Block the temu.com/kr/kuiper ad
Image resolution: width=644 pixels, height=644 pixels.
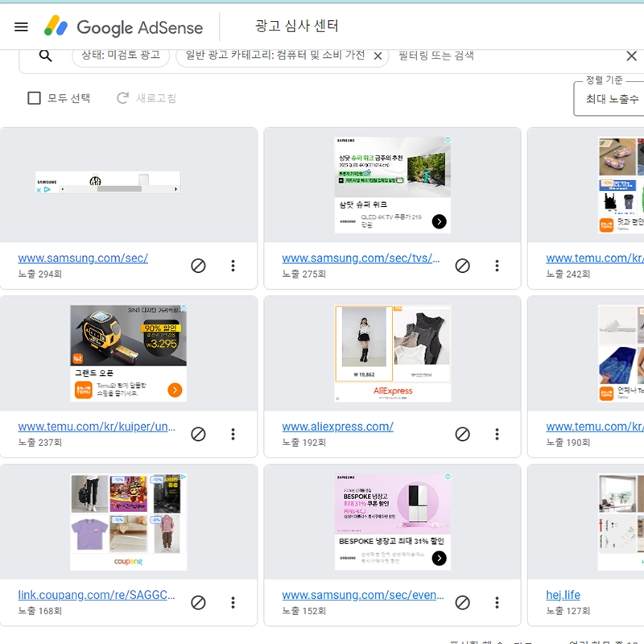198,434
